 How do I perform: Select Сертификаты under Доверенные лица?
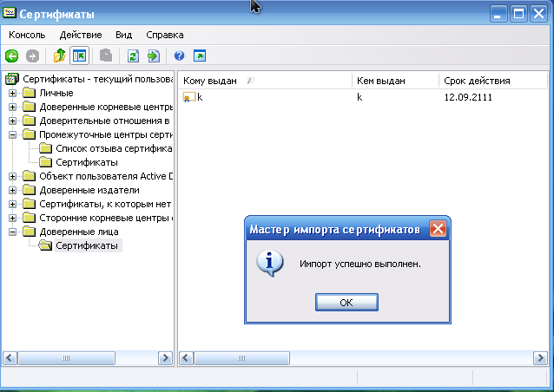point(87,245)
